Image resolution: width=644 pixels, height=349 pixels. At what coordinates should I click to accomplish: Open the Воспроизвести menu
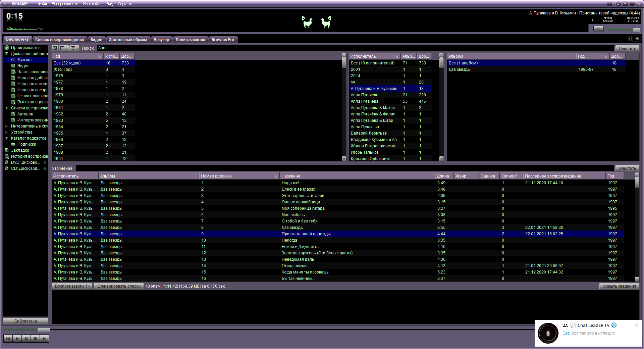(65, 4)
